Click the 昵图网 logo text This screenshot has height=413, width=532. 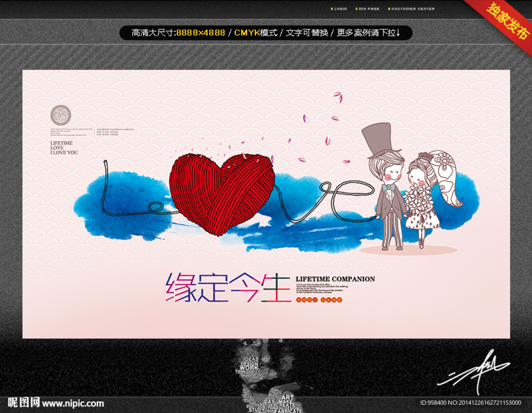(x=24, y=403)
